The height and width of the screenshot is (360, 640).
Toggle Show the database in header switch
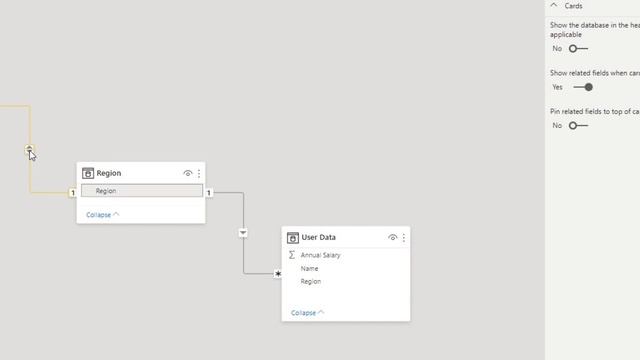(x=578, y=49)
